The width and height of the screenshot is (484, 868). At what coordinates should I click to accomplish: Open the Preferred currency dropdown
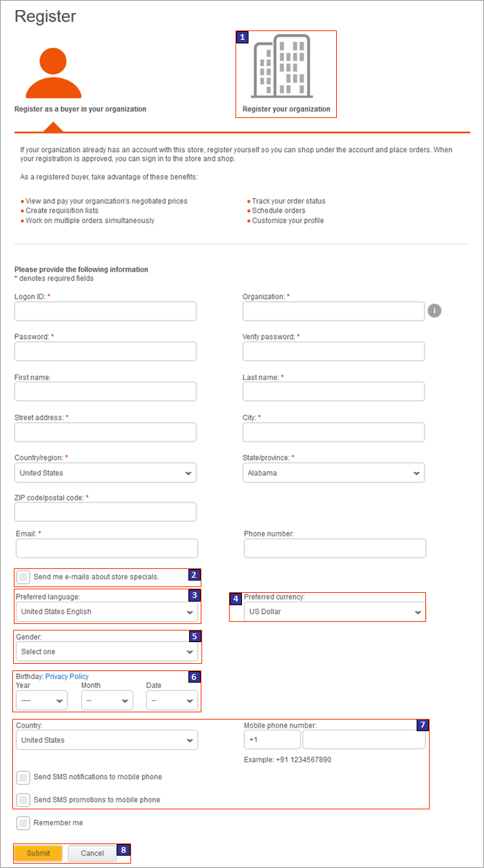click(333, 612)
